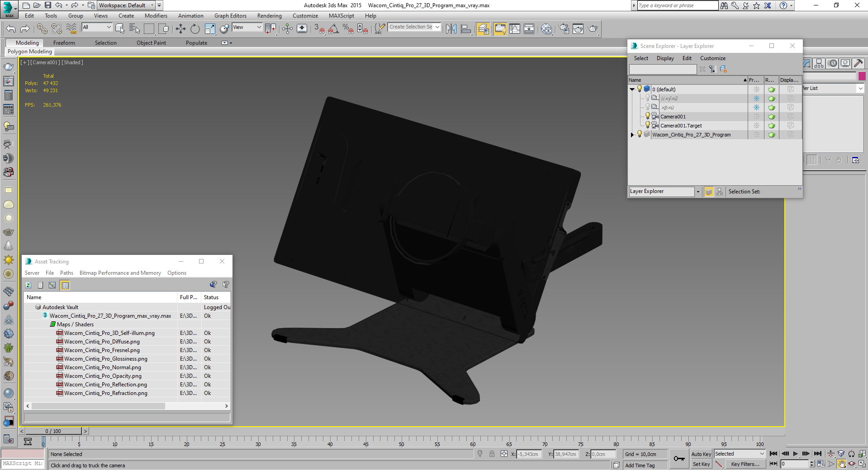Open Select by Name dialog
This screenshot has height=470, width=868.
134,29
